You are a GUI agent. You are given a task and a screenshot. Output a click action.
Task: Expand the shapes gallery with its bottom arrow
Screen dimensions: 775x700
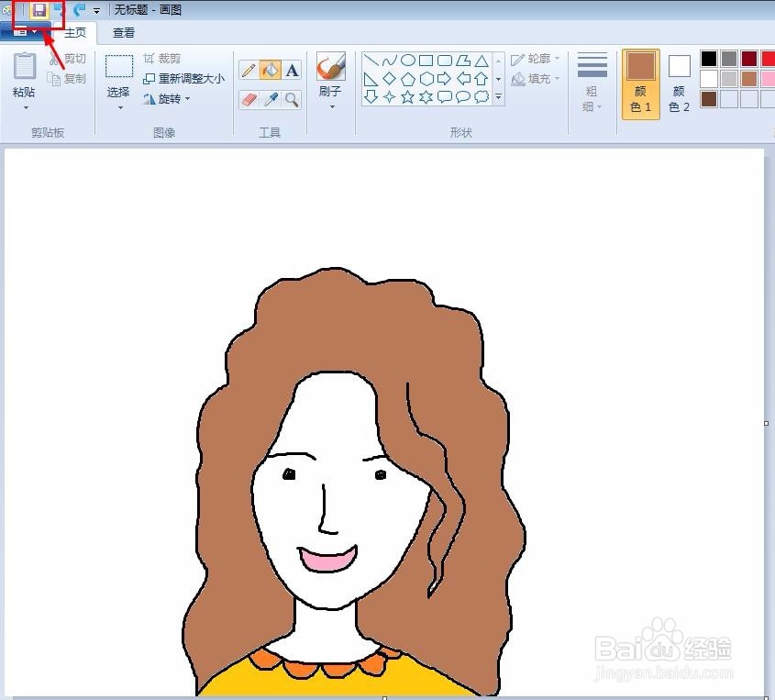498,96
